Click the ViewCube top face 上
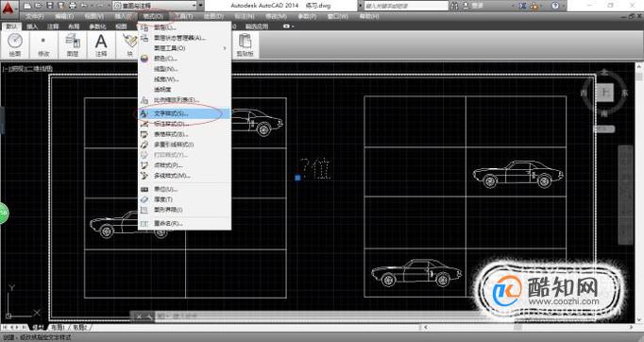Viewport: 644px width, 342px height. (604, 93)
